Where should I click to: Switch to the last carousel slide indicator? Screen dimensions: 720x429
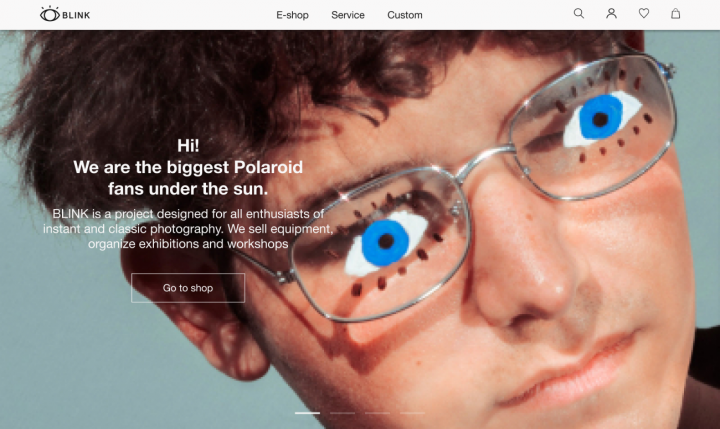coord(412,413)
